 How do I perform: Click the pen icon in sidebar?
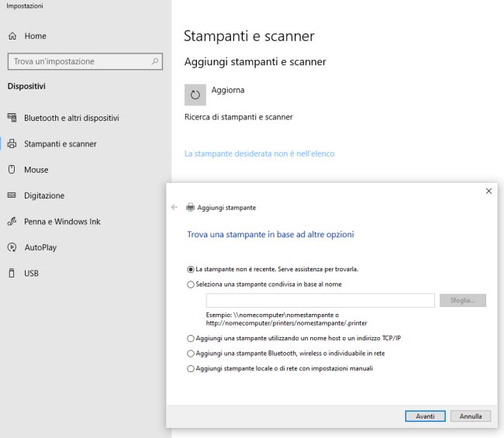[x=12, y=222]
